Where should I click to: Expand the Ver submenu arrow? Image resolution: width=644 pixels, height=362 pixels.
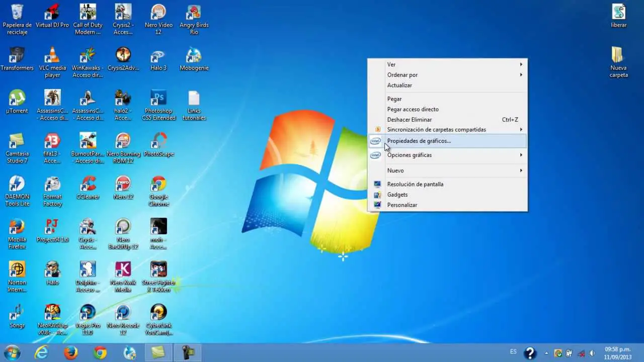coord(521,64)
